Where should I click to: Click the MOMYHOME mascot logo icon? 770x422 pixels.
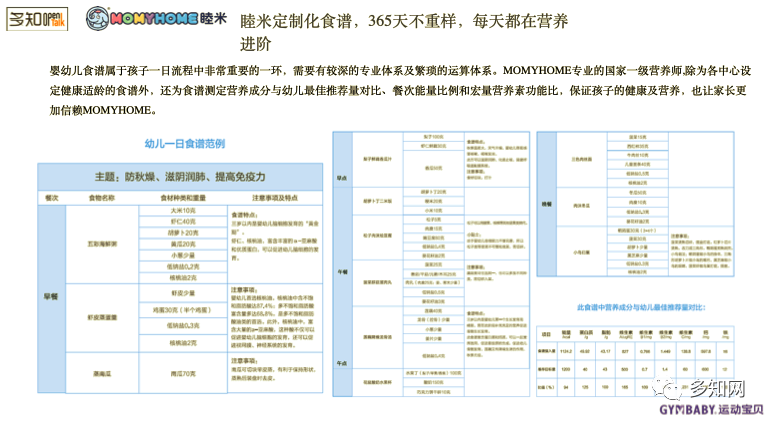pyautogui.click(x=97, y=19)
